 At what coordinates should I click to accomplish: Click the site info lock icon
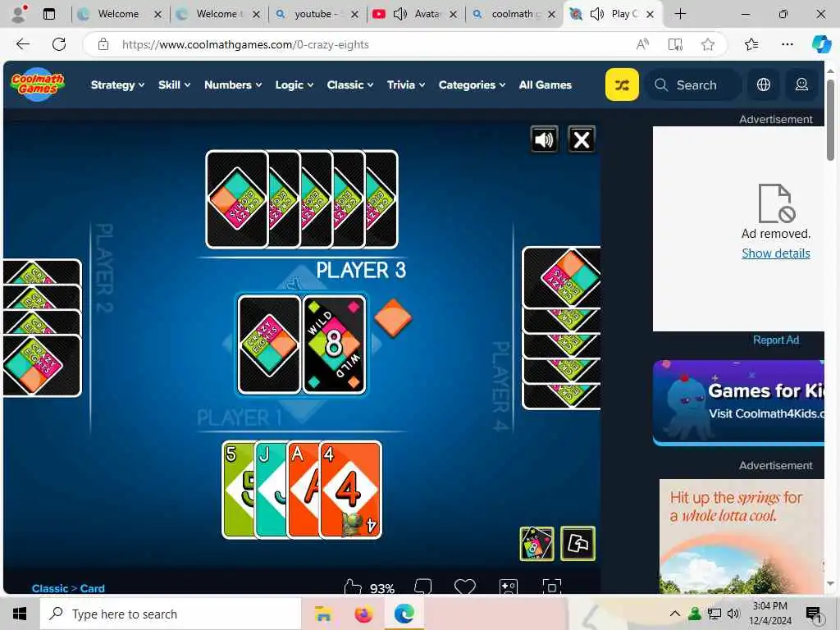coord(103,44)
